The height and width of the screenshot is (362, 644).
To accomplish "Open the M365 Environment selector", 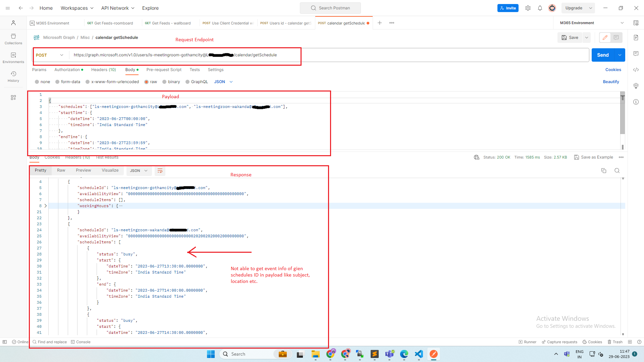I will tap(592, 23).
